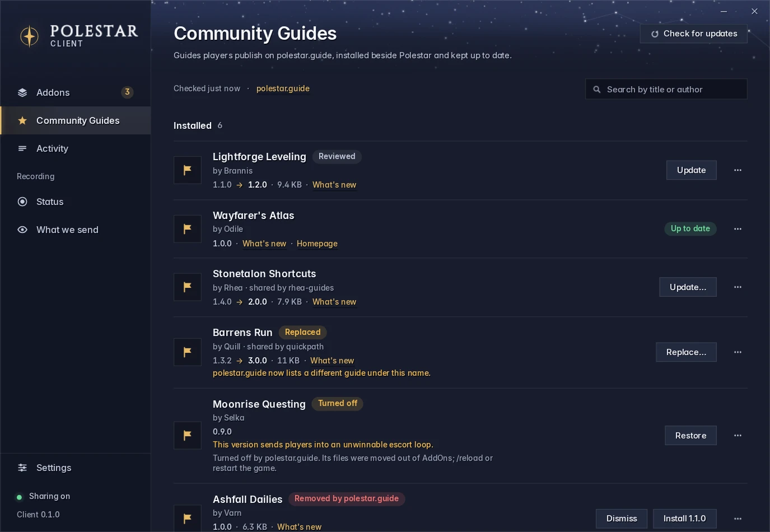Image resolution: width=770 pixels, height=532 pixels.
Task: Click the Polestar compass logo icon
Action: point(29,36)
